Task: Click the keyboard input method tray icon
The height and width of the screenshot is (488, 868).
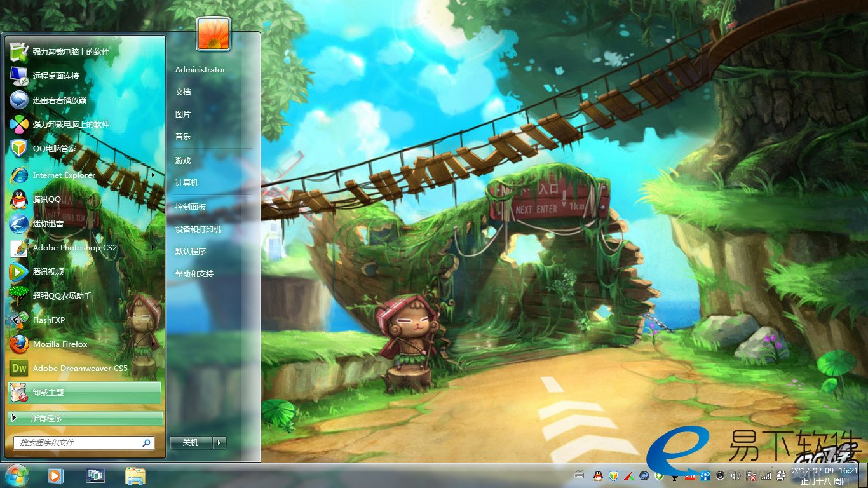Action: (579, 475)
